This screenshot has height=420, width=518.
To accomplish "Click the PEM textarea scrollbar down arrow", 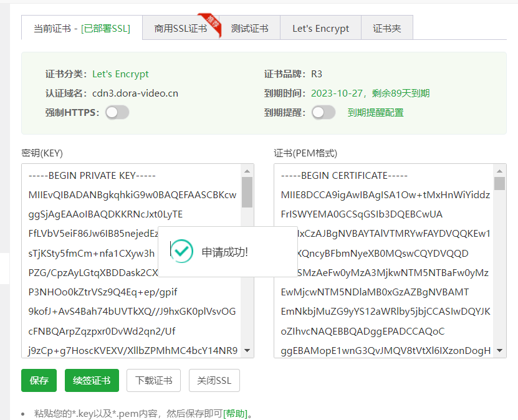I will pyautogui.click(x=499, y=351).
